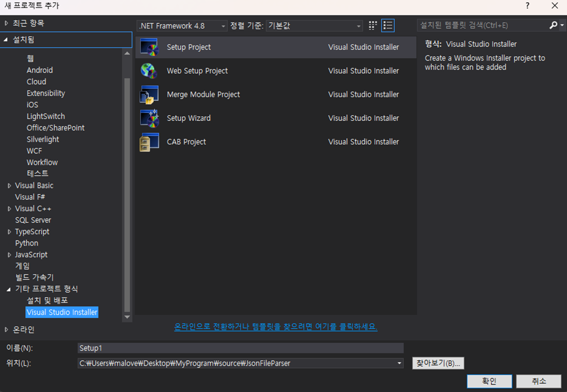Select the Silverlight category

(43, 139)
